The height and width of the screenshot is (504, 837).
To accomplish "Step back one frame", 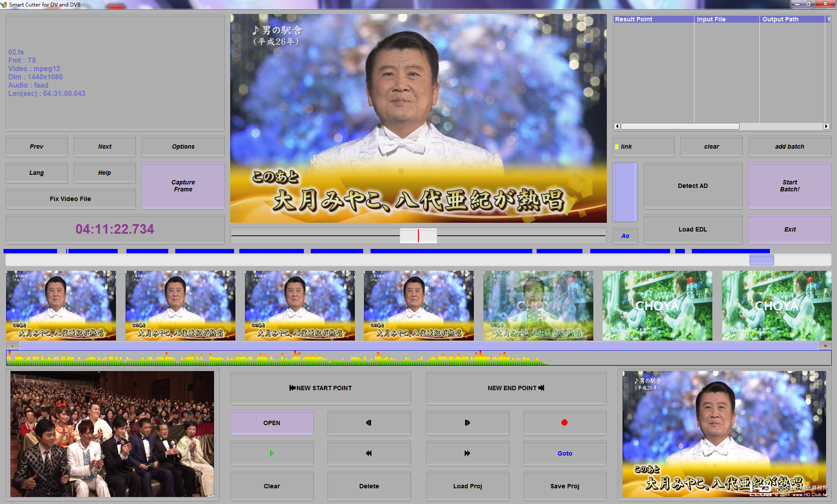I will [369, 423].
